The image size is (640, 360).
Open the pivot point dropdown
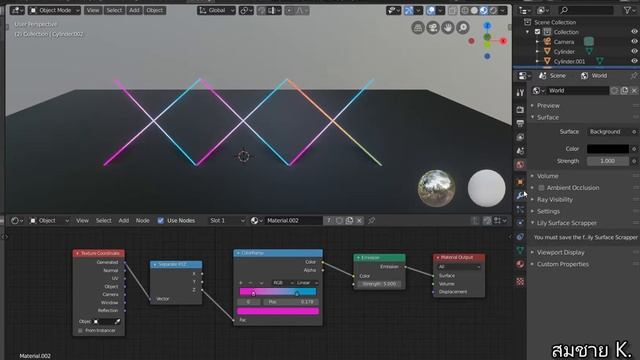tap(246, 10)
